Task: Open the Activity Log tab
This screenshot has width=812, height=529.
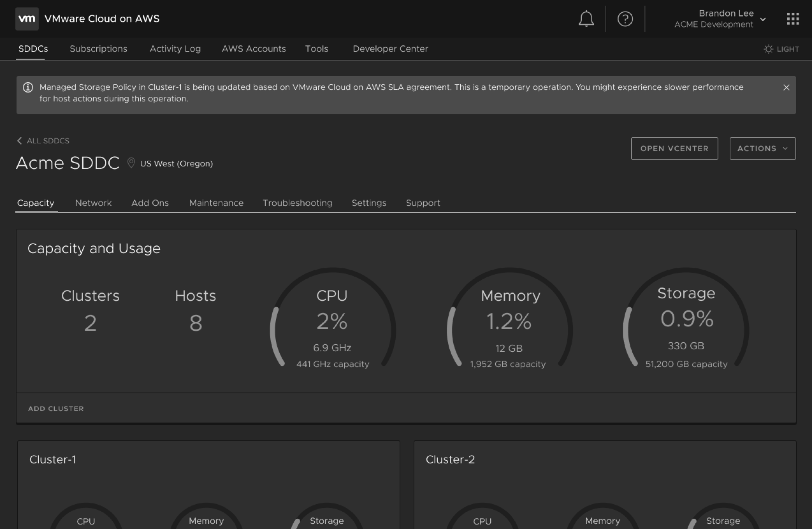Action: [x=175, y=49]
